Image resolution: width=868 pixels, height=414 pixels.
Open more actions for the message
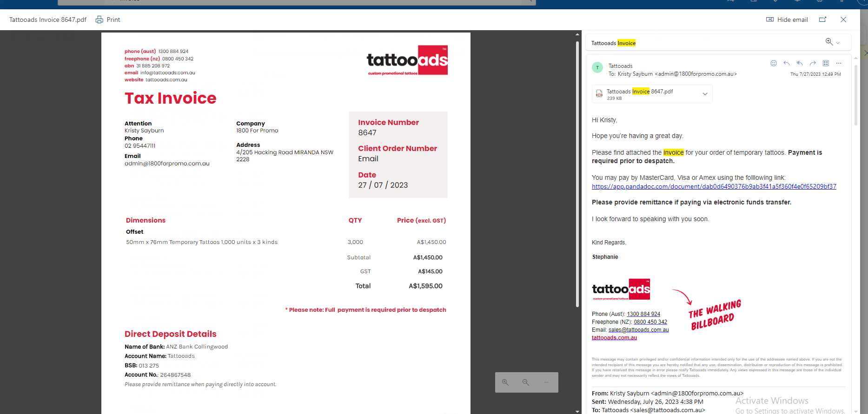point(839,63)
